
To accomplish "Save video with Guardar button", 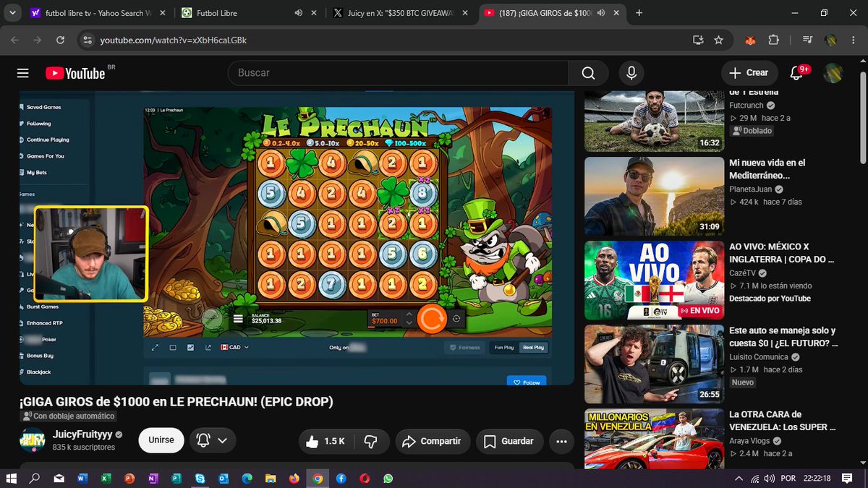I will [509, 441].
